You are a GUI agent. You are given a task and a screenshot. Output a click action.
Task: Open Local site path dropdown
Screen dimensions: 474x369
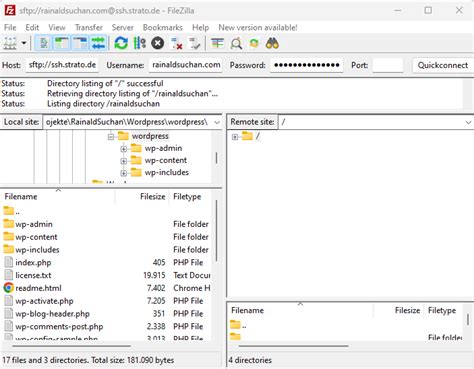(x=217, y=122)
